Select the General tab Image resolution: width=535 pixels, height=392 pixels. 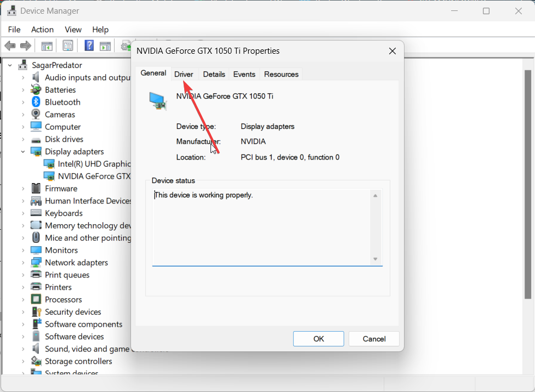point(153,73)
